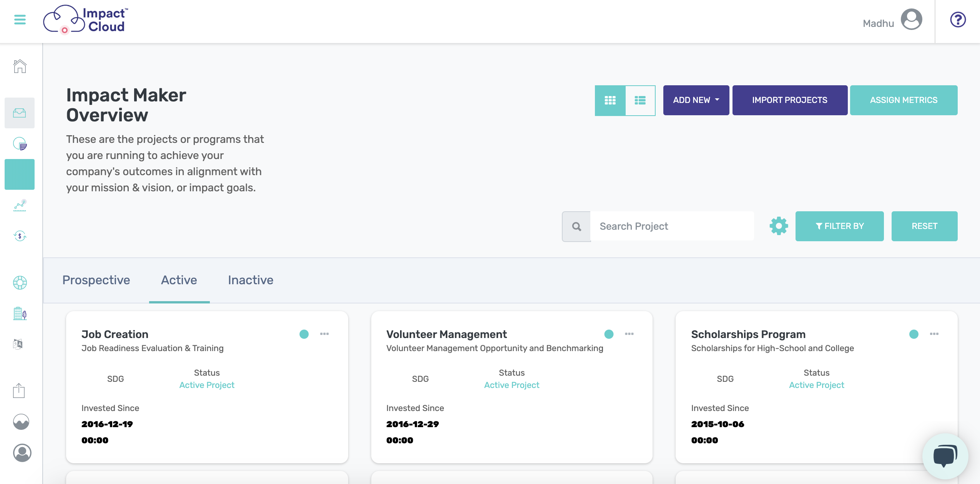Open the settings gear next to search
The width and height of the screenshot is (980, 484).
pyautogui.click(x=779, y=226)
